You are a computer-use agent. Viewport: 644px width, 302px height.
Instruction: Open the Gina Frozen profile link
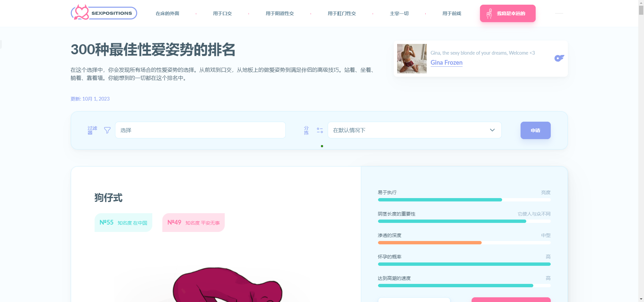coord(446,63)
